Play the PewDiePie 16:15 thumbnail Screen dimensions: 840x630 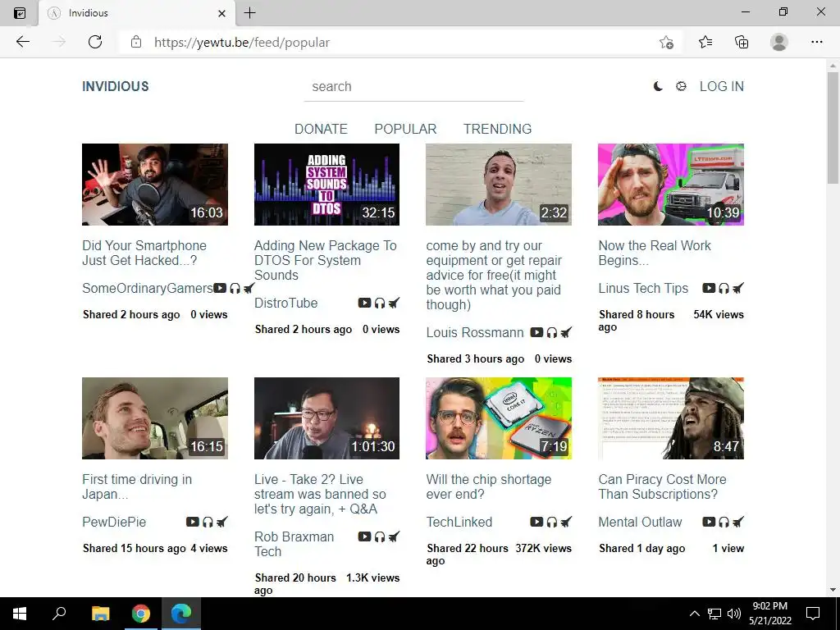pos(155,418)
